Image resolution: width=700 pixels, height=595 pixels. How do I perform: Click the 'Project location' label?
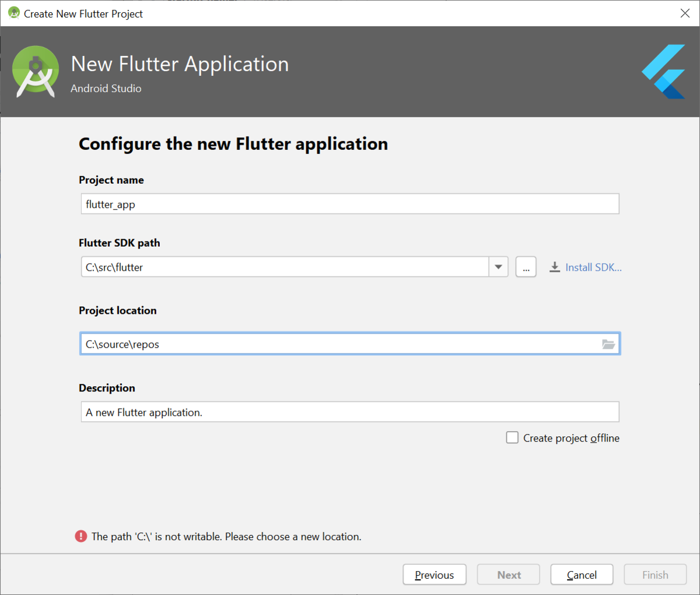tap(118, 310)
